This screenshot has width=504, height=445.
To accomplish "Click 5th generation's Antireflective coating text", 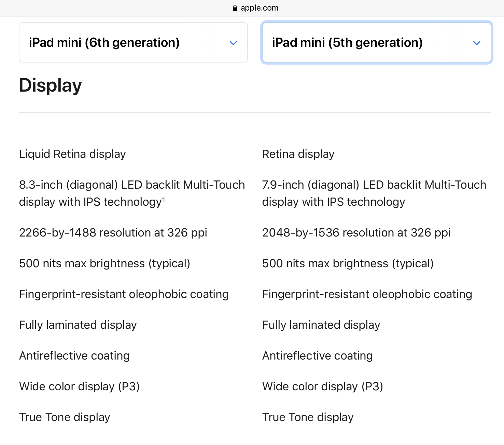I will coord(317,356).
